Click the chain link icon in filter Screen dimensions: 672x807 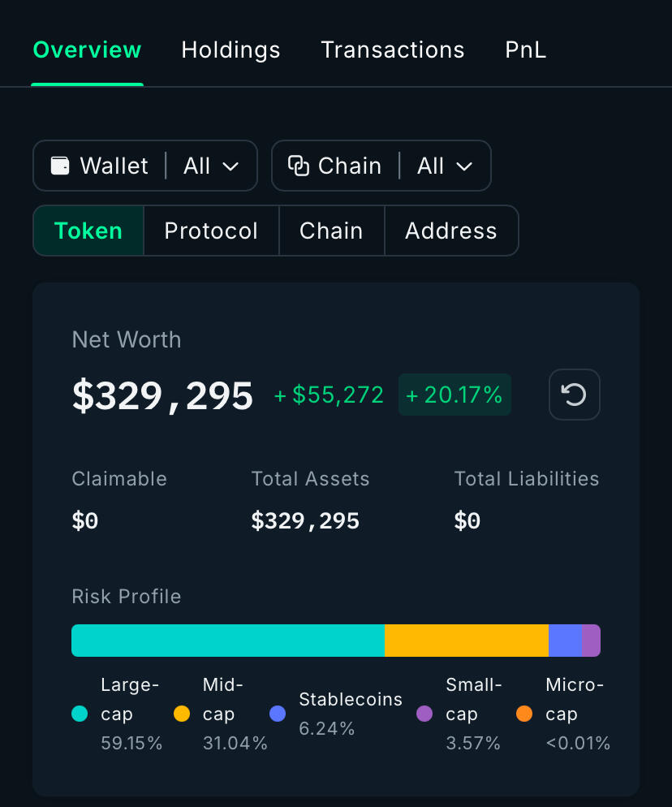click(x=299, y=166)
